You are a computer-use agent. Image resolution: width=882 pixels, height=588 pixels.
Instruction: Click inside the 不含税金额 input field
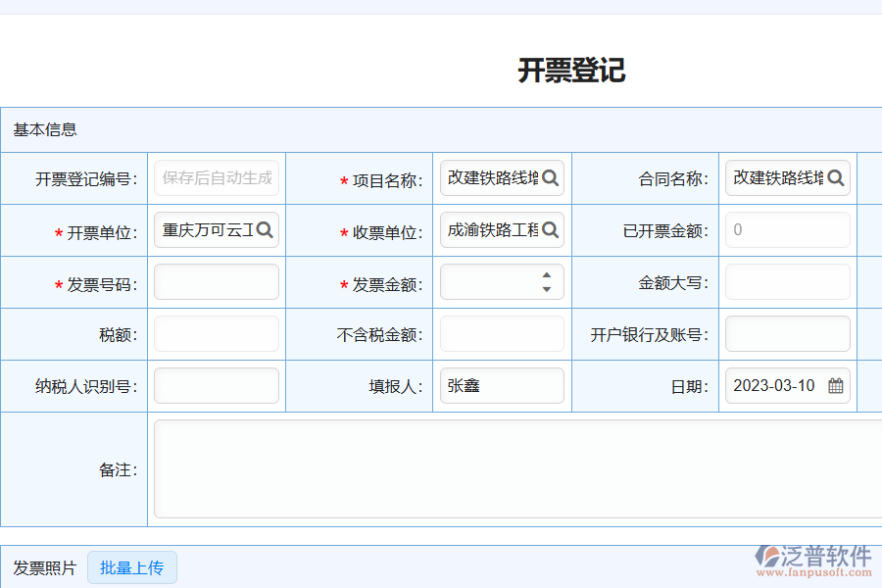click(x=502, y=333)
